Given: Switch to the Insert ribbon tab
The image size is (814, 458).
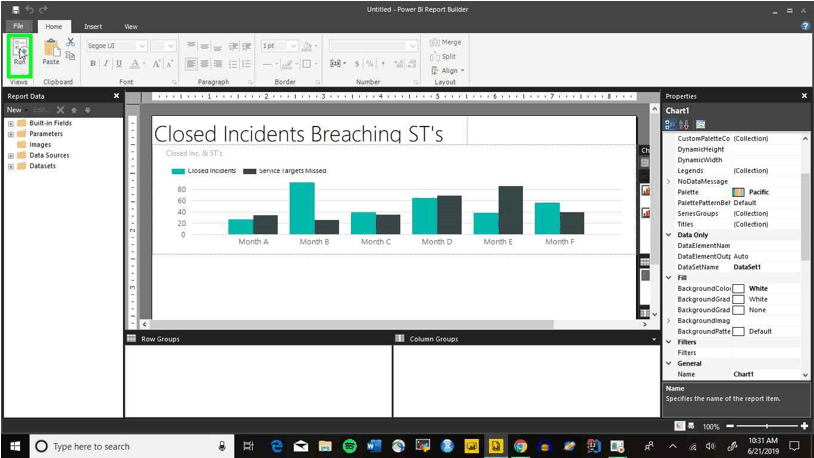Looking at the screenshot, I should (x=93, y=26).
